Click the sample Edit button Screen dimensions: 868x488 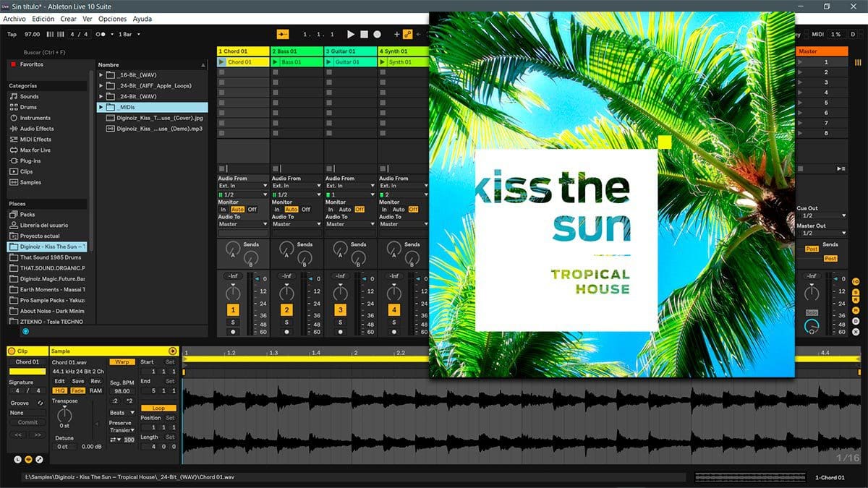pyautogui.click(x=59, y=381)
